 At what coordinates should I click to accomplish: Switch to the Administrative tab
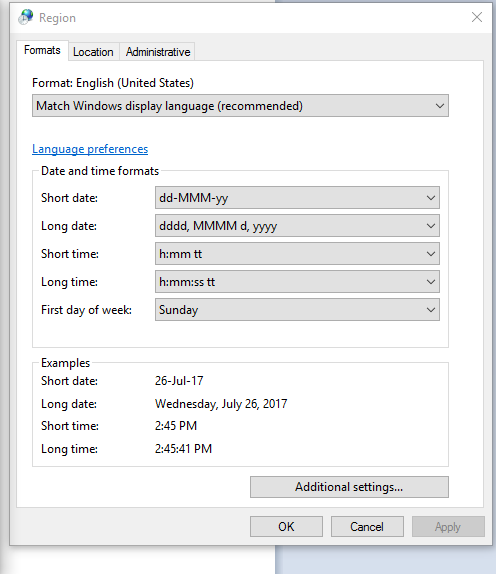pos(158,52)
